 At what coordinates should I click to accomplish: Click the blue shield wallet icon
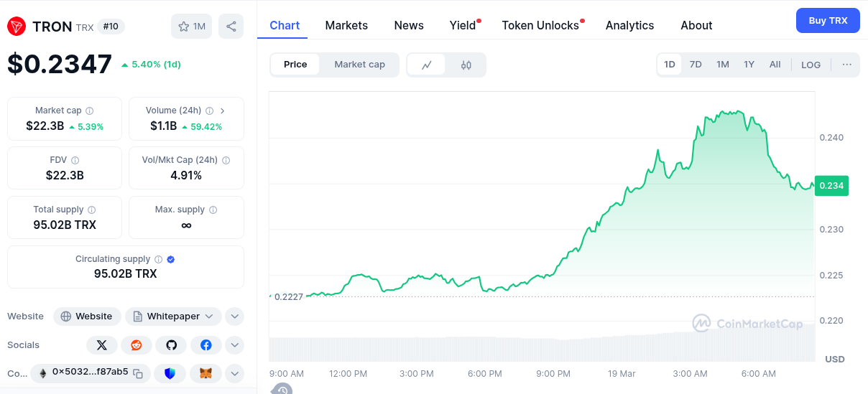pyautogui.click(x=170, y=373)
